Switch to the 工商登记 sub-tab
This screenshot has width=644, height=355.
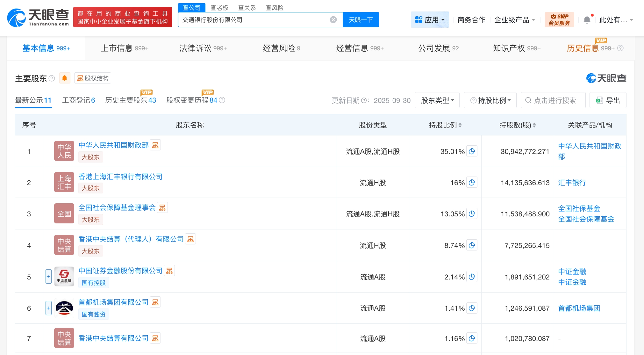78,100
